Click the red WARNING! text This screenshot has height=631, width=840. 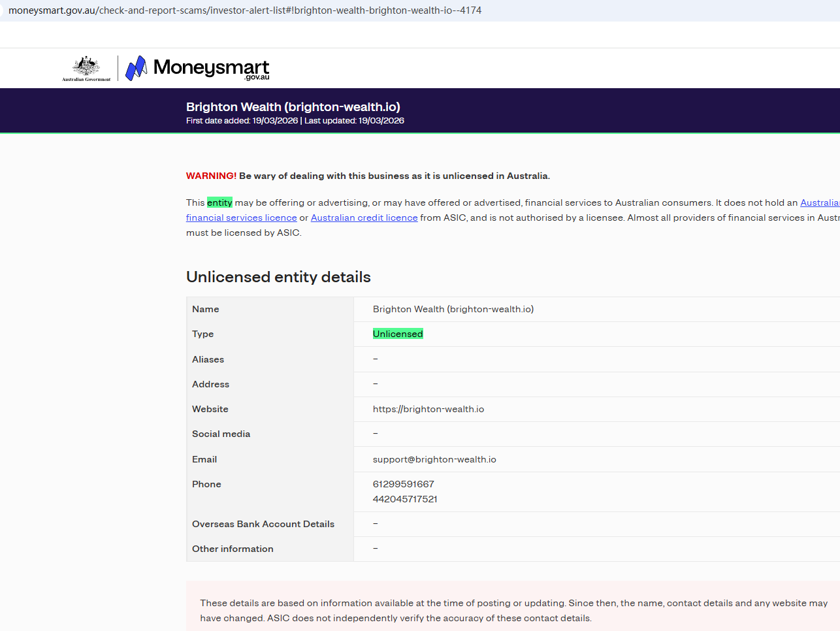click(x=211, y=176)
